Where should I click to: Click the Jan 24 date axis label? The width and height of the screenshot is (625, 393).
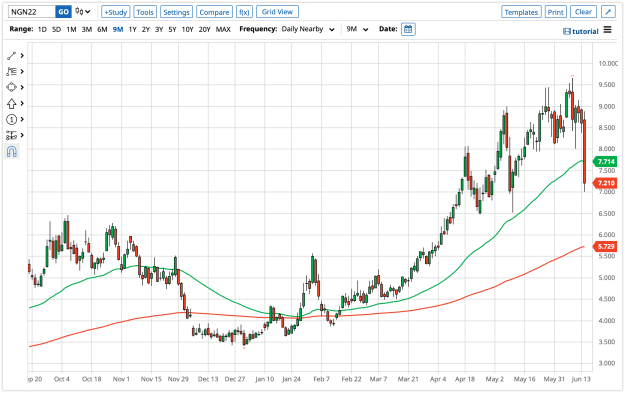pyautogui.click(x=291, y=379)
